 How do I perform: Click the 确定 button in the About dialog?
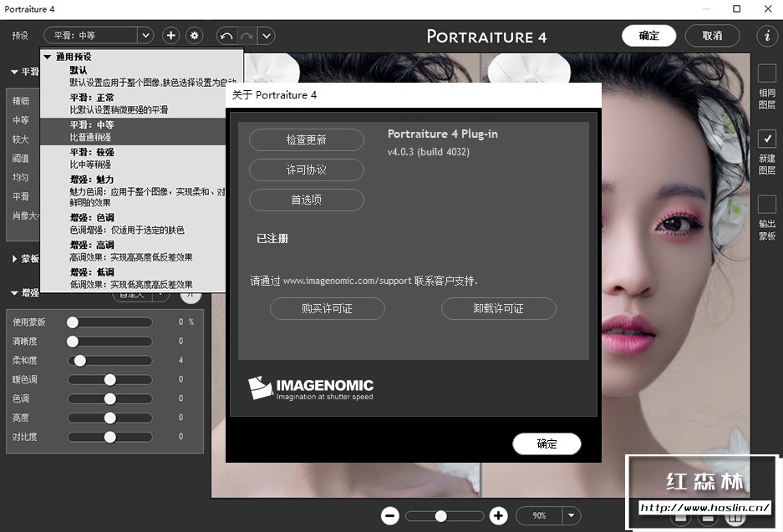[x=547, y=443]
